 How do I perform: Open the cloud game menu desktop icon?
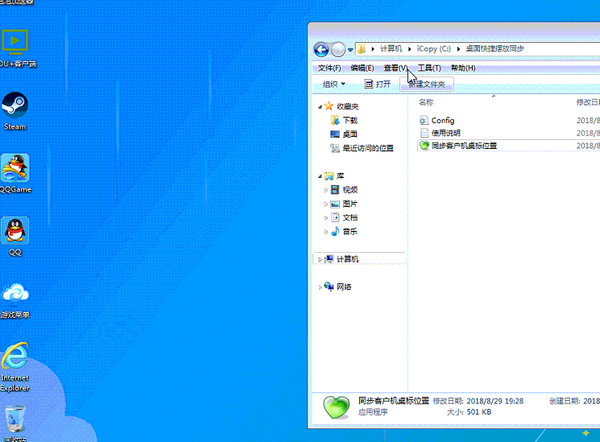pos(15,300)
